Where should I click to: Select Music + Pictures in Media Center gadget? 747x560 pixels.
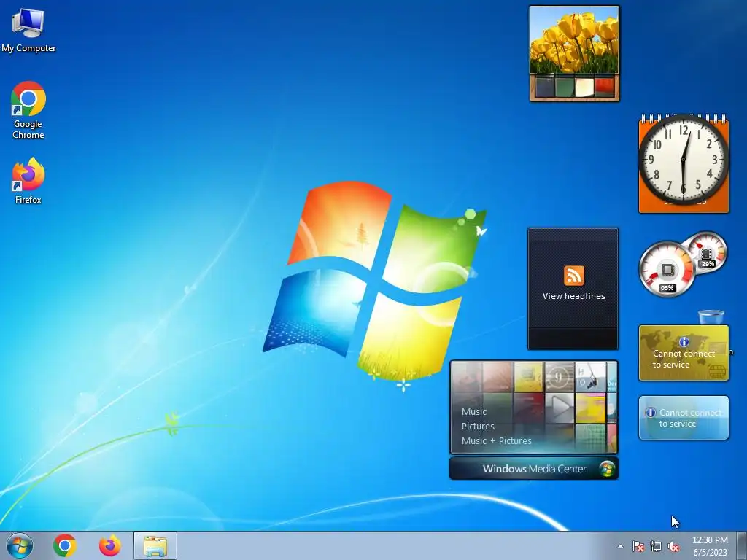coord(496,441)
